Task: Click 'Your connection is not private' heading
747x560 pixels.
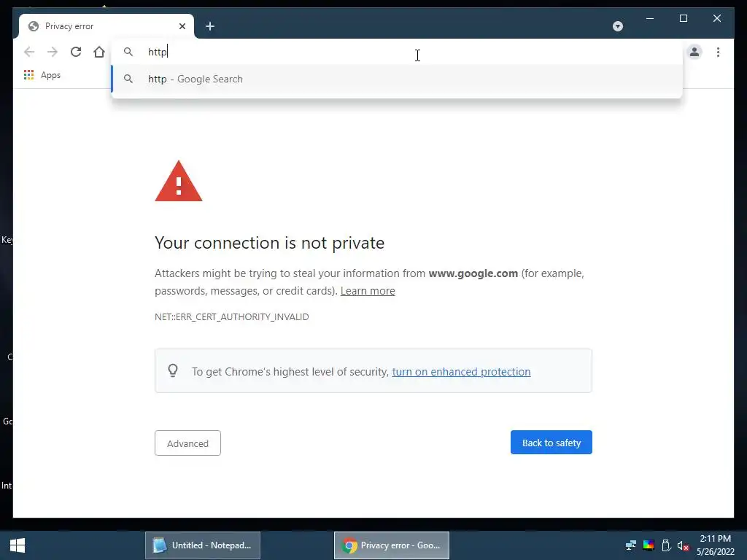Action: tap(270, 243)
